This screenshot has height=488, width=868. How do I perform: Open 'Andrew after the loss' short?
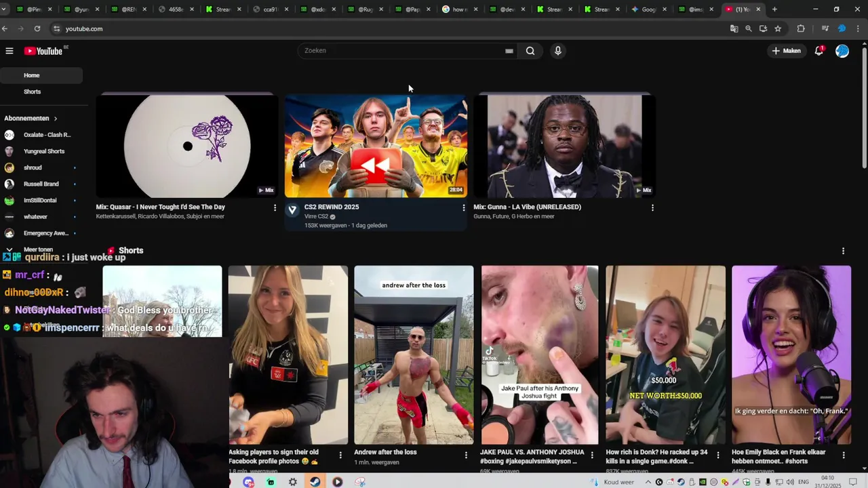(414, 354)
